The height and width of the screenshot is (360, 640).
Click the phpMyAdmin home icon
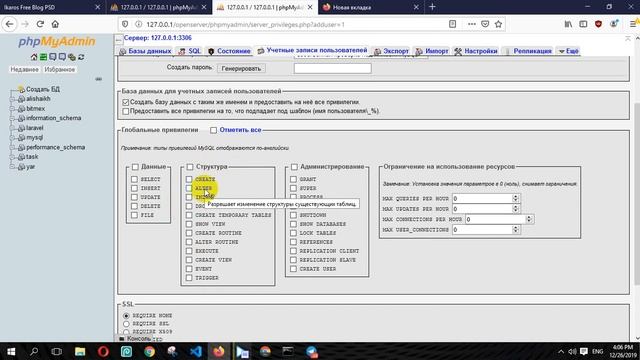coord(34,57)
